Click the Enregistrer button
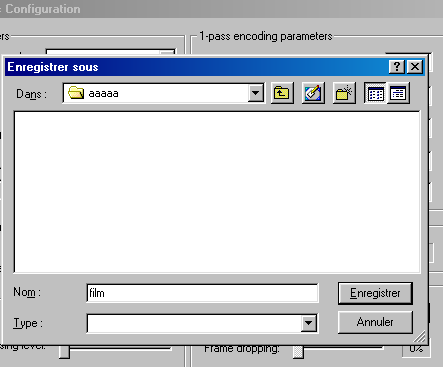Screen dimensions: 443x367 pyautogui.click(x=375, y=293)
